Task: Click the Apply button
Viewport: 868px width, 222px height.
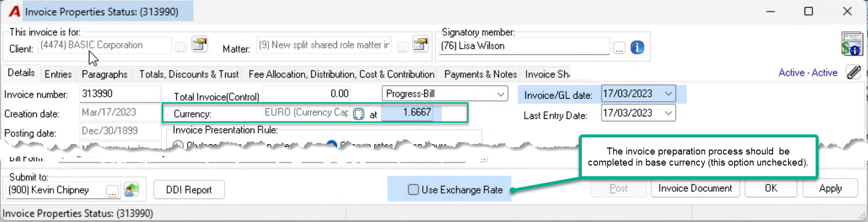Action: point(830,188)
